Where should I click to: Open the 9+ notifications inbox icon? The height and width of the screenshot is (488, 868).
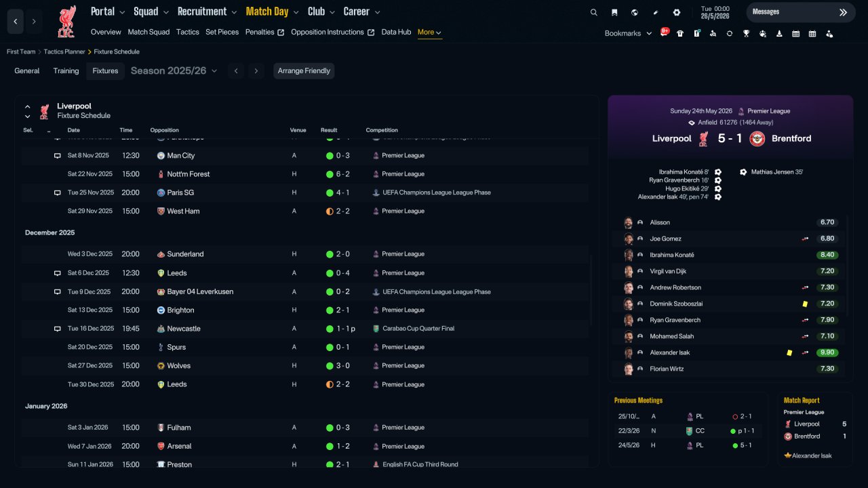pos(665,33)
